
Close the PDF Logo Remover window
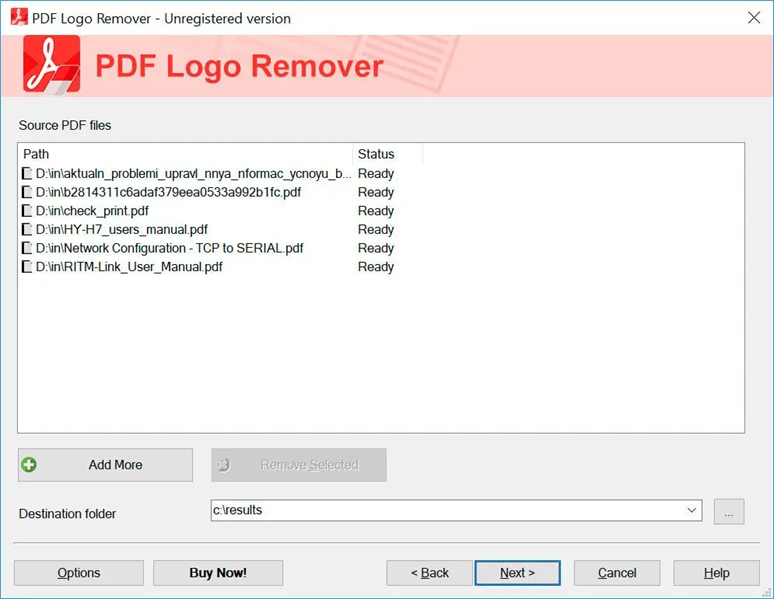tap(754, 18)
